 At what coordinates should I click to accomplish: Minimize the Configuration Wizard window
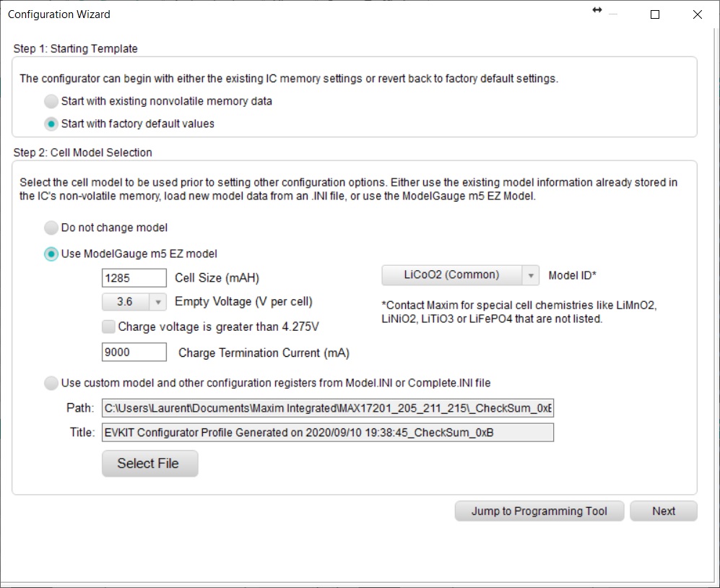click(x=614, y=14)
